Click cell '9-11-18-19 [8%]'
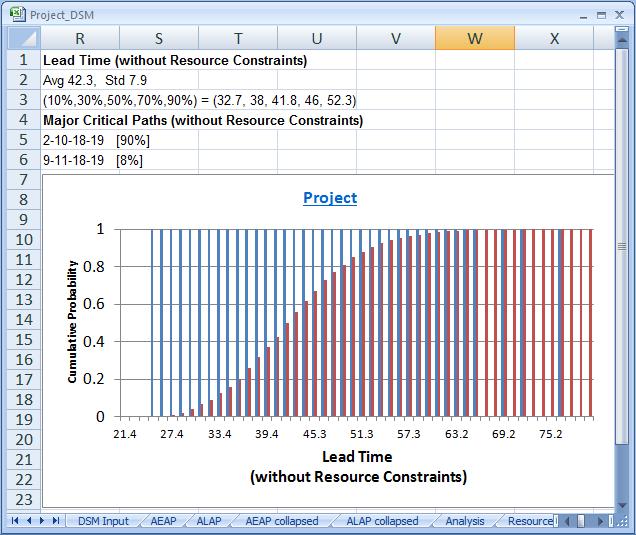Viewport: 636px width, 535px height. pyautogui.click(x=93, y=160)
